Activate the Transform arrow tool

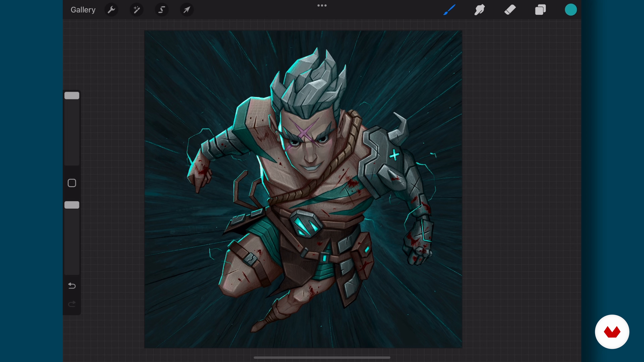[187, 10]
